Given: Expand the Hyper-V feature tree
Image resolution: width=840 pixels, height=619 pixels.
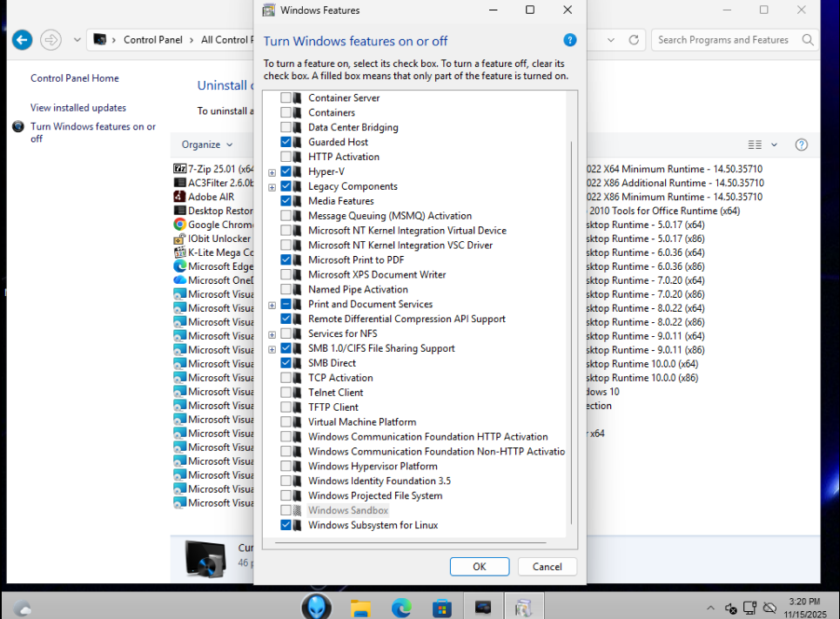Looking at the screenshot, I should [x=272, y=172].
